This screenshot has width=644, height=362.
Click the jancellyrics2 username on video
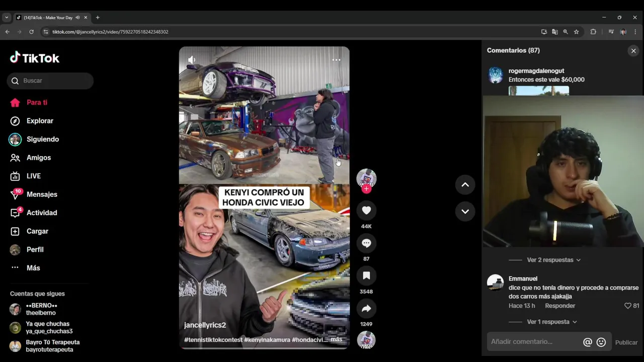click(205, 325)
